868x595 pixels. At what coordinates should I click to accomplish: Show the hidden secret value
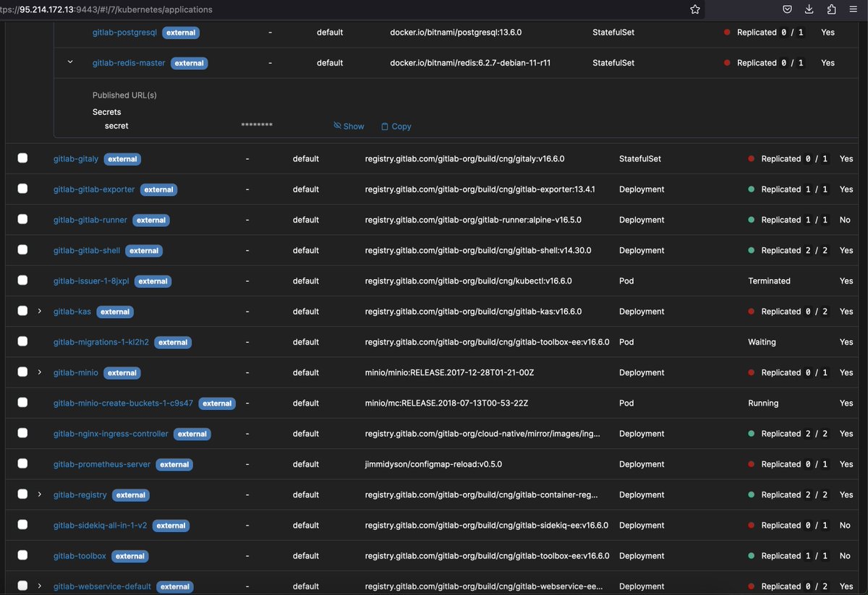pos(349,126)
